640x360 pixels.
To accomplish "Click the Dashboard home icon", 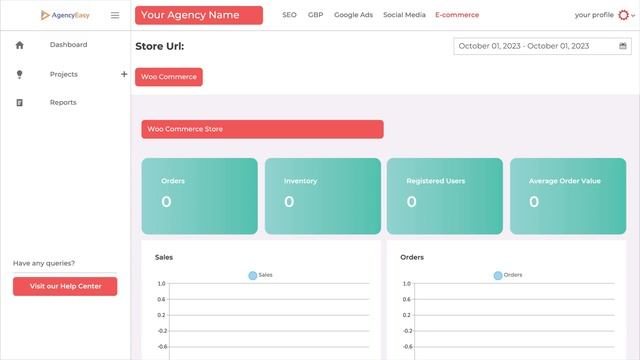I will point(20,45).
